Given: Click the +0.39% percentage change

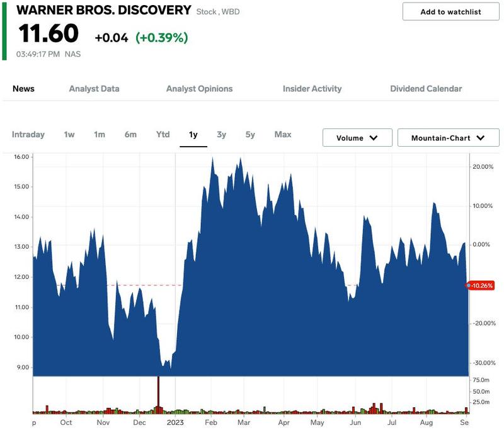Looking at the screenshot, I should (162, 38).
